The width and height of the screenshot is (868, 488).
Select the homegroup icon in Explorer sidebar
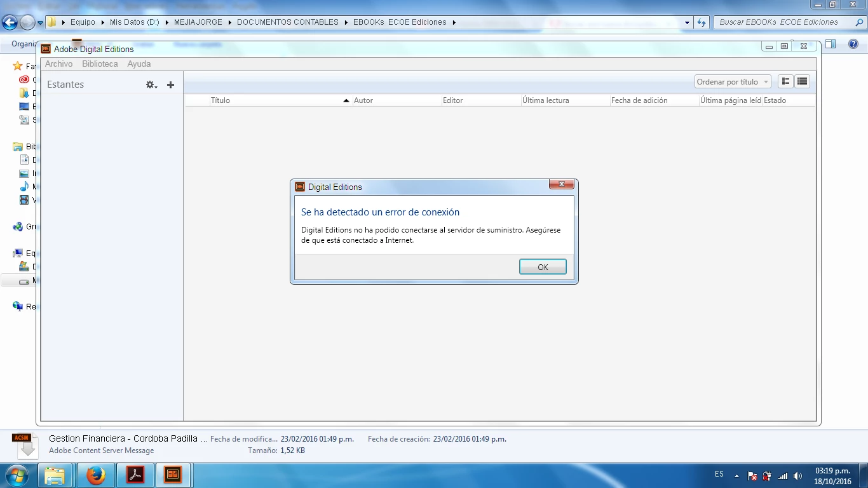pyautogui.click(x=17, y=227)
